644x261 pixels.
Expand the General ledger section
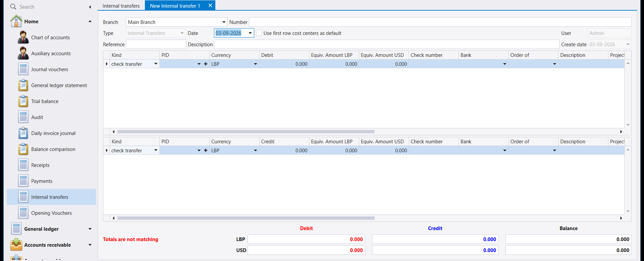tap(90, 229)
